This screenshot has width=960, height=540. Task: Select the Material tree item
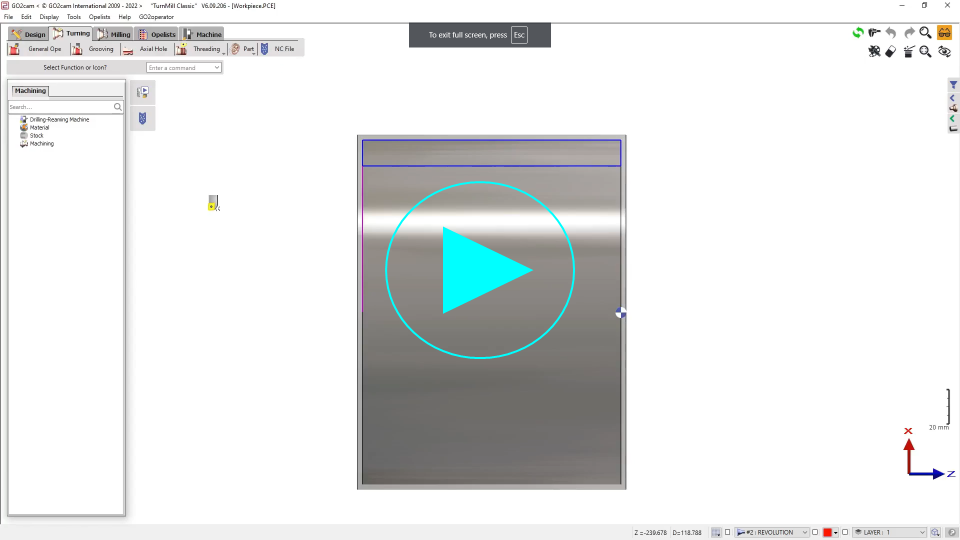point(39,127)
